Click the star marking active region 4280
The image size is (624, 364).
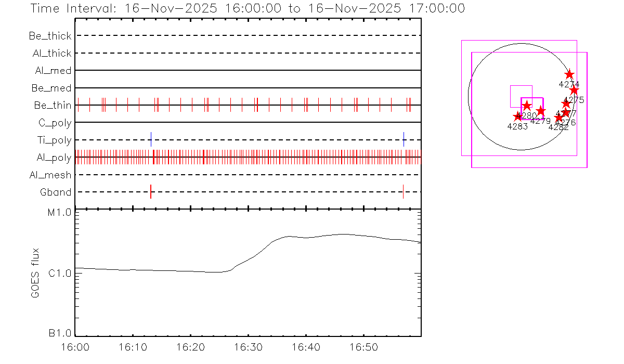coord(527,106)
